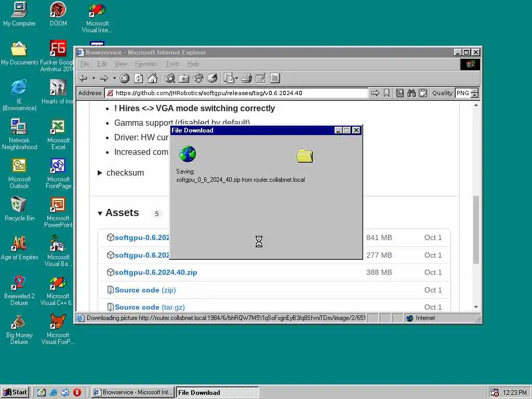This screenshot has width=532, height=399.
Task: Click the bookmark icon next to the Go arrow
Action: click(x=387, y=93)
